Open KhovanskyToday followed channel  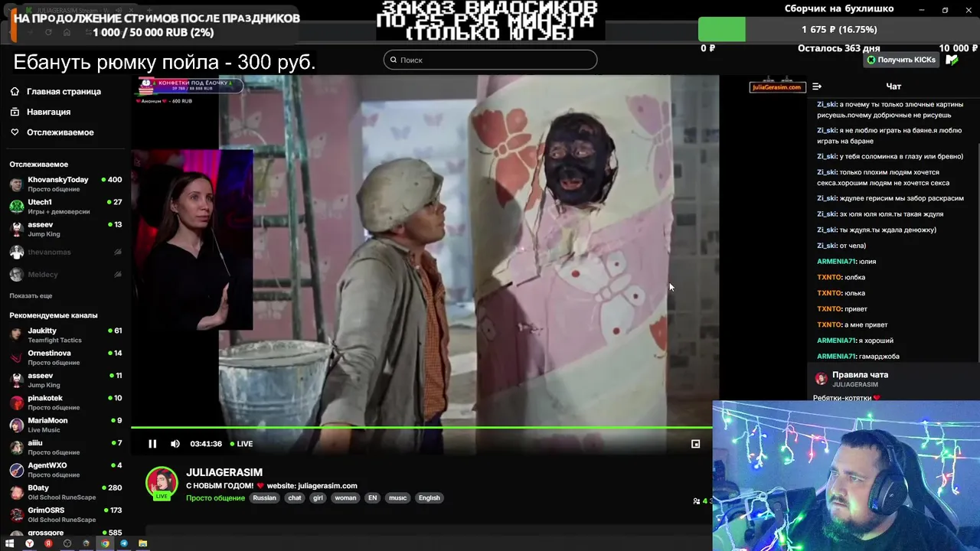(x=65, y=184)
